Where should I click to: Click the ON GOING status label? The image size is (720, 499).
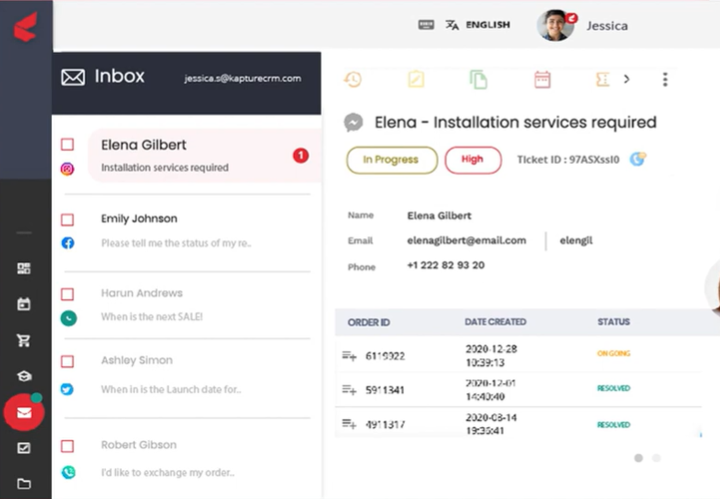(x=613, y=353)
